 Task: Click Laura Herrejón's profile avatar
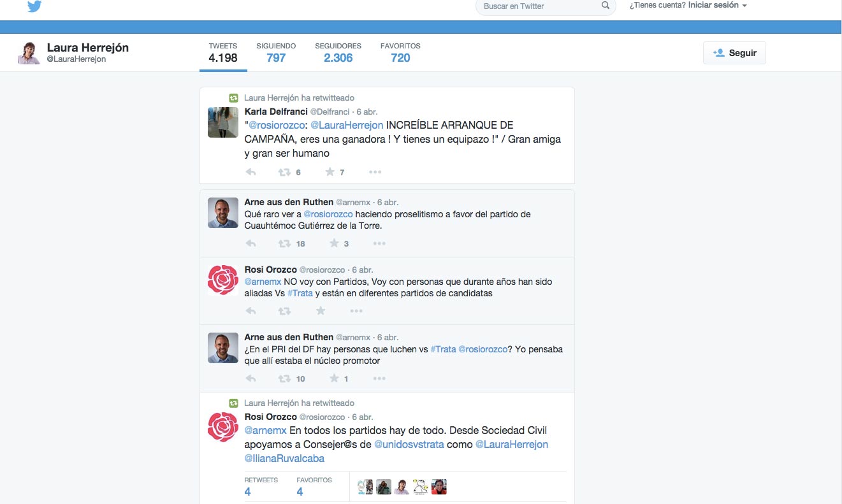(x=29, y=54)
